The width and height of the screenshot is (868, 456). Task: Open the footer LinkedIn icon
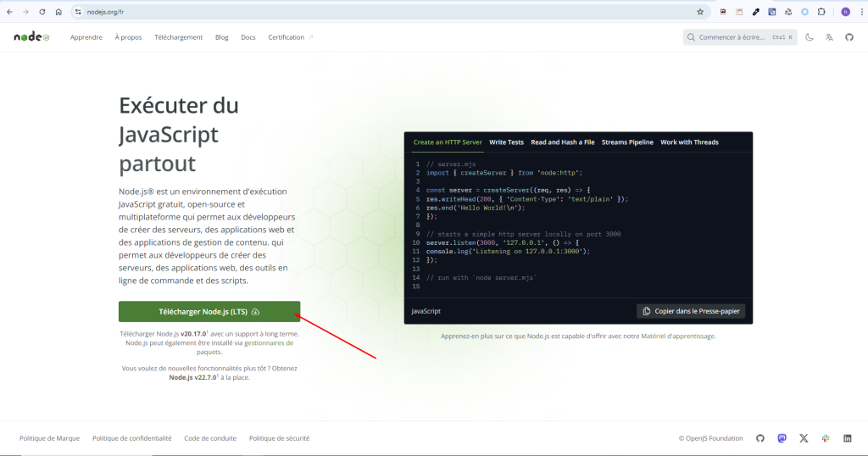pos(848,438)
